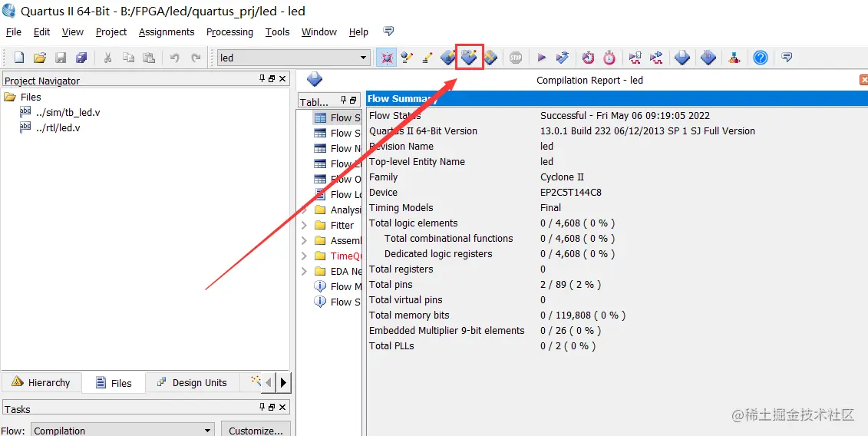The height and width of the screenshot is (436, 868).
Task: Click the EP2C5T144C8 device value
Action: click(571, 192)
